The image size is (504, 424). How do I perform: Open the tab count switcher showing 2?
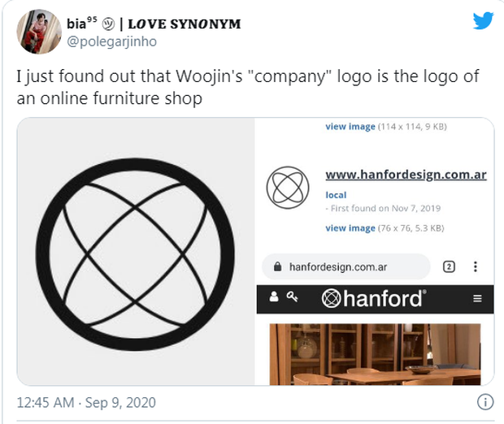tap(449, 266)
